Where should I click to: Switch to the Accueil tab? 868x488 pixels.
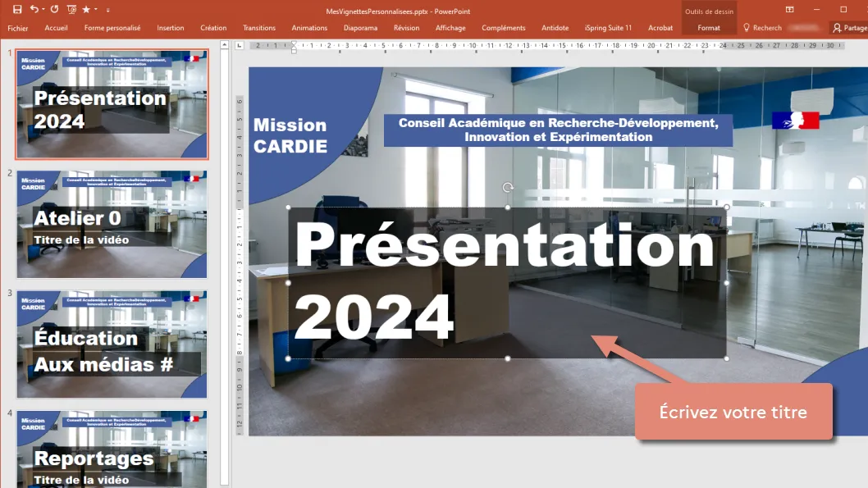tap(56, 28)
